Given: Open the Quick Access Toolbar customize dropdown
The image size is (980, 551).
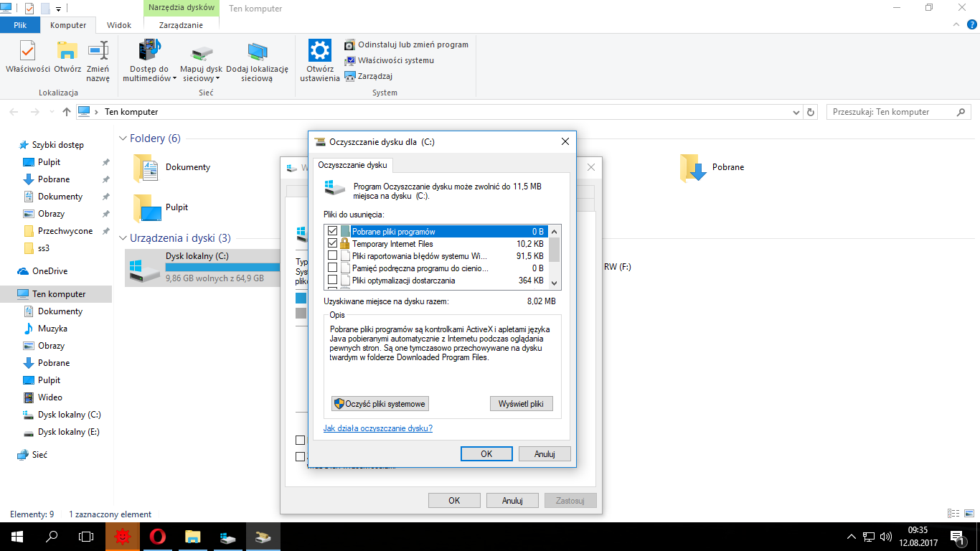Looking at the screenshot, I should point(58,9).
